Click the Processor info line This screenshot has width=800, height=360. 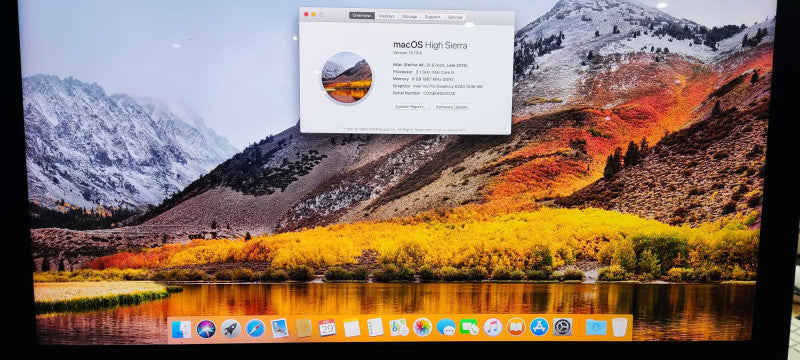[423, 72]
